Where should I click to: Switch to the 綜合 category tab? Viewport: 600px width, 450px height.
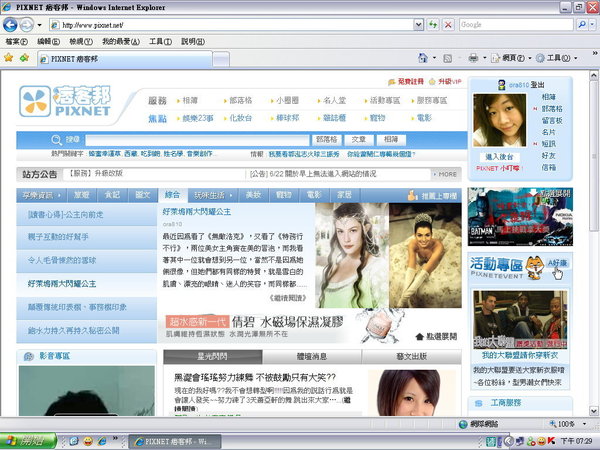[173, 195]
